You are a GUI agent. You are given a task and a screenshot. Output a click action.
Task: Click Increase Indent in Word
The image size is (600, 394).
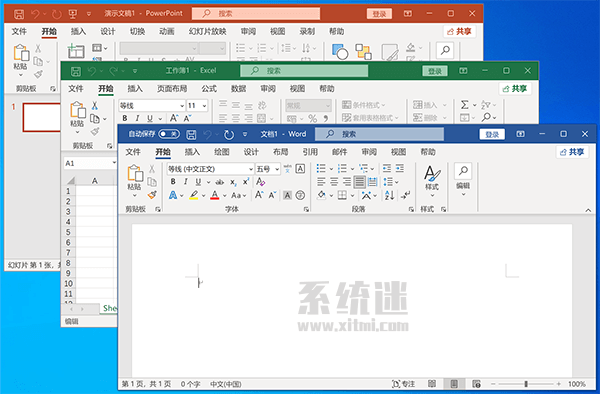(400, 168)
